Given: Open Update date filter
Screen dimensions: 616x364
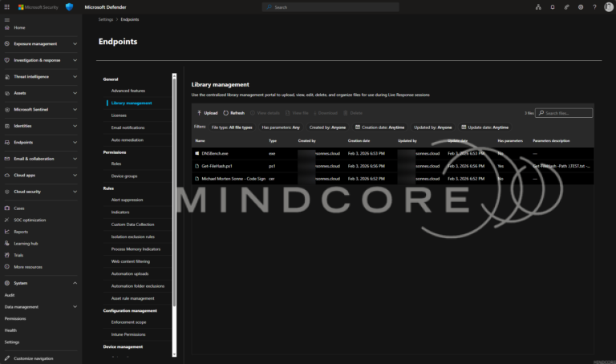Looking at the screenshot, I should click(484, 127).
